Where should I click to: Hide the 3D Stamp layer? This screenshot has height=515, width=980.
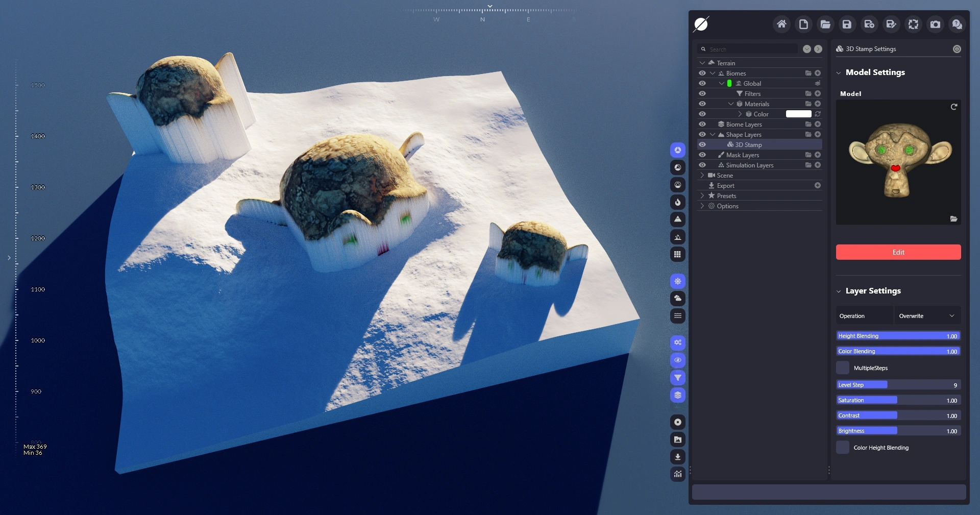702,144
